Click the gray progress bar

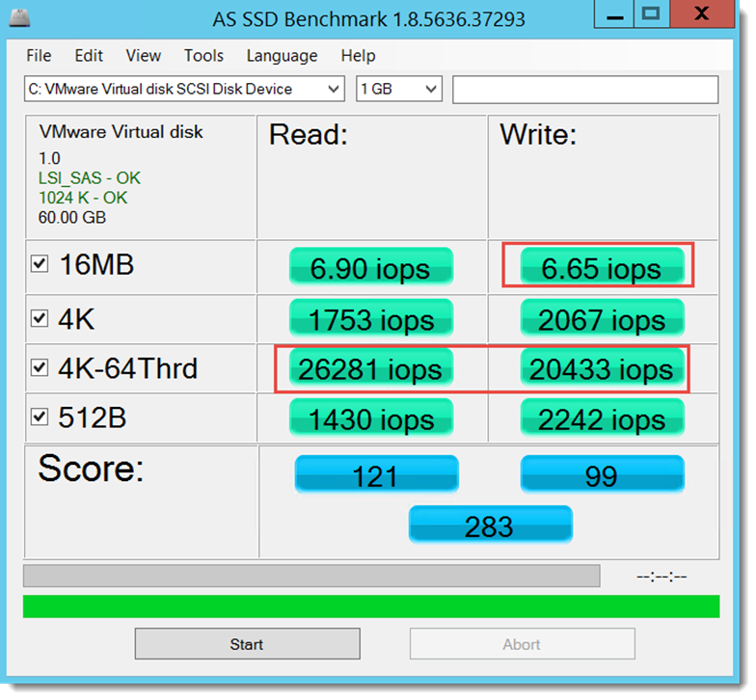pos(311,577)
